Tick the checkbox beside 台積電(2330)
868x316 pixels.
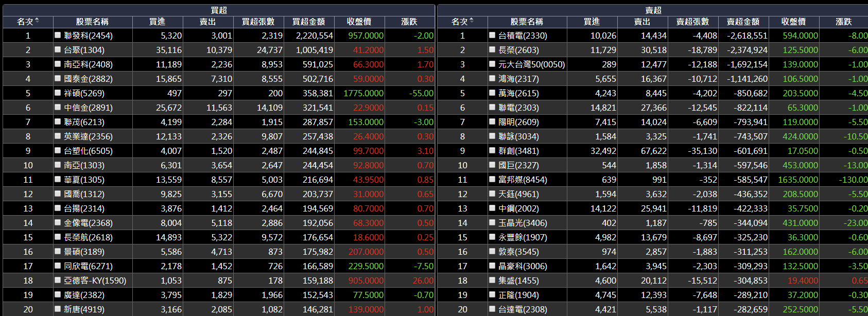tap(492, 36)
